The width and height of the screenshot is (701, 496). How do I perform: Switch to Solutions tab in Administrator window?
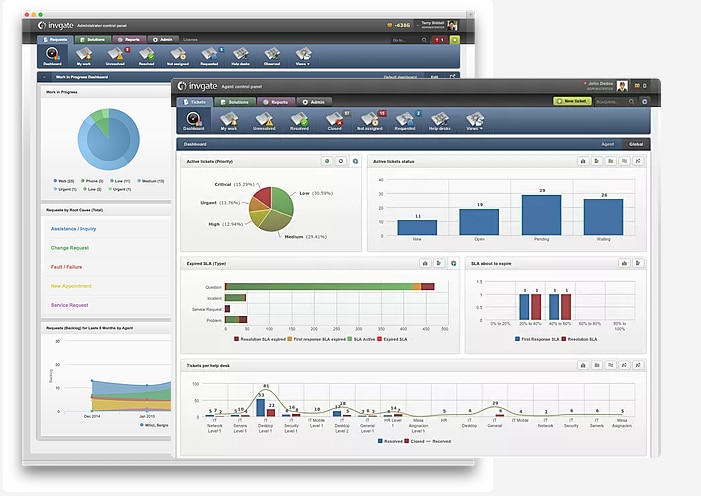(x=93, y=39)
